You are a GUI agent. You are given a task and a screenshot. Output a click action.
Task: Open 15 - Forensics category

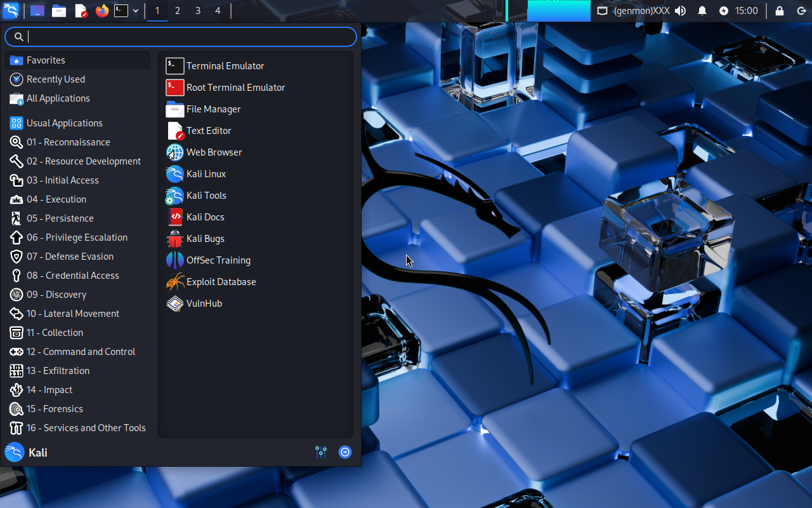77,409
